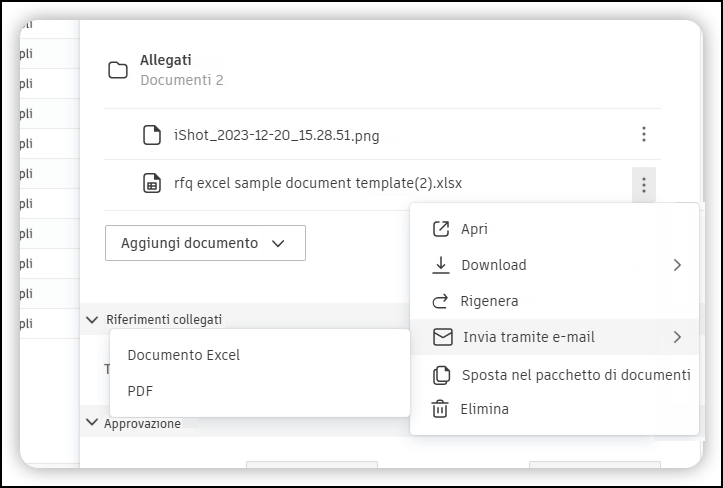723x488 pixels.
Task: Click the PNG file icon
Action: [x=152, y=135]
